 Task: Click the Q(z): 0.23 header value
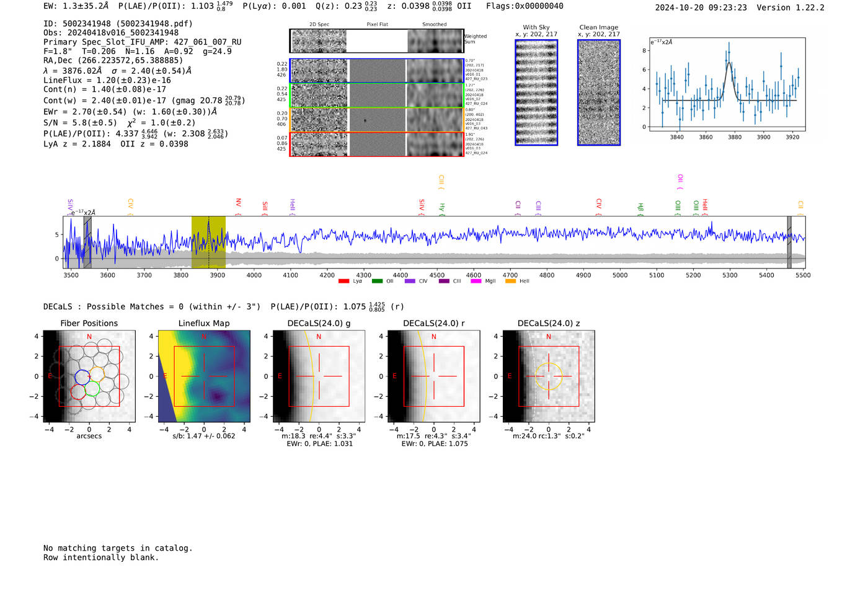(346, 6)
